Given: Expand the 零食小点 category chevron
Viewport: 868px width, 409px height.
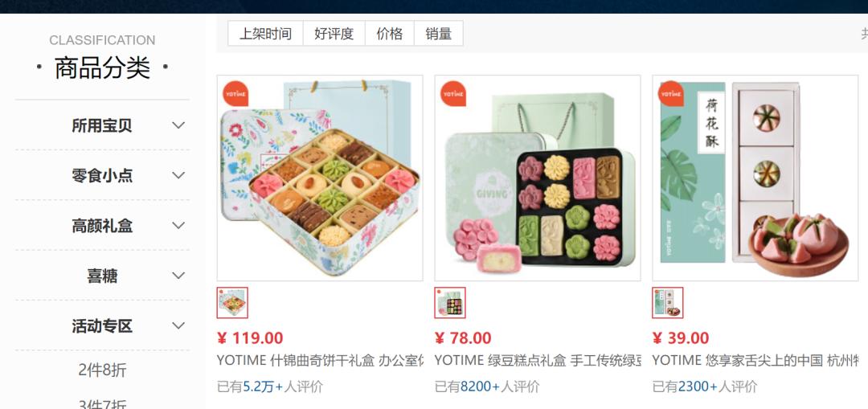Looking at the screenshot, I should coord(178,175).
